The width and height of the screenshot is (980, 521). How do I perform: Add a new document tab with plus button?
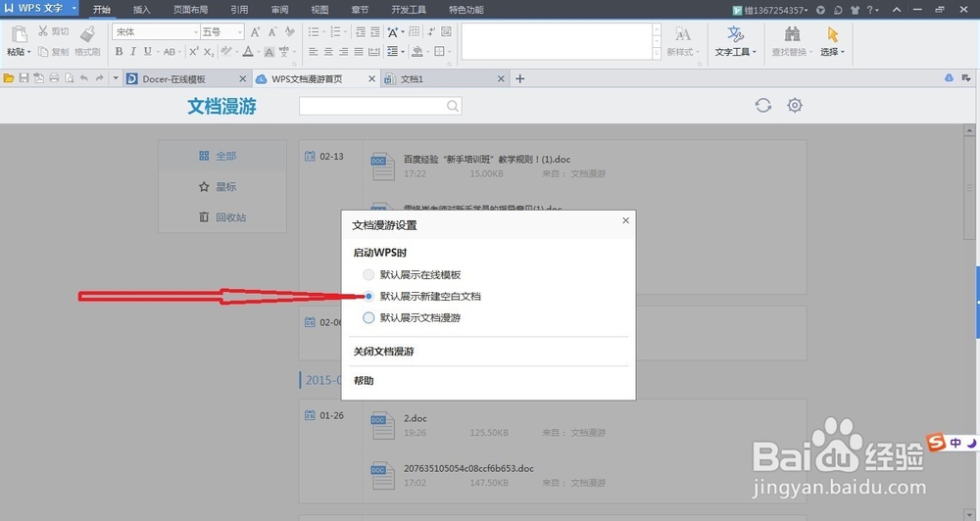[x=520, y=78]
